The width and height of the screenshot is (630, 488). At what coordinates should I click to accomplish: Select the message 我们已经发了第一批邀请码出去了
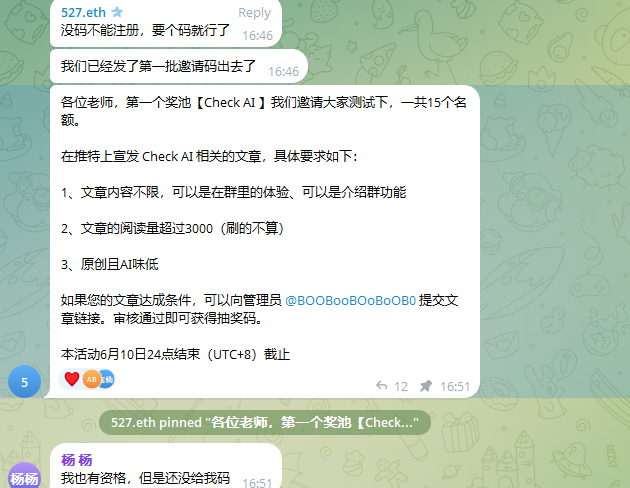(x=158, y=66)
